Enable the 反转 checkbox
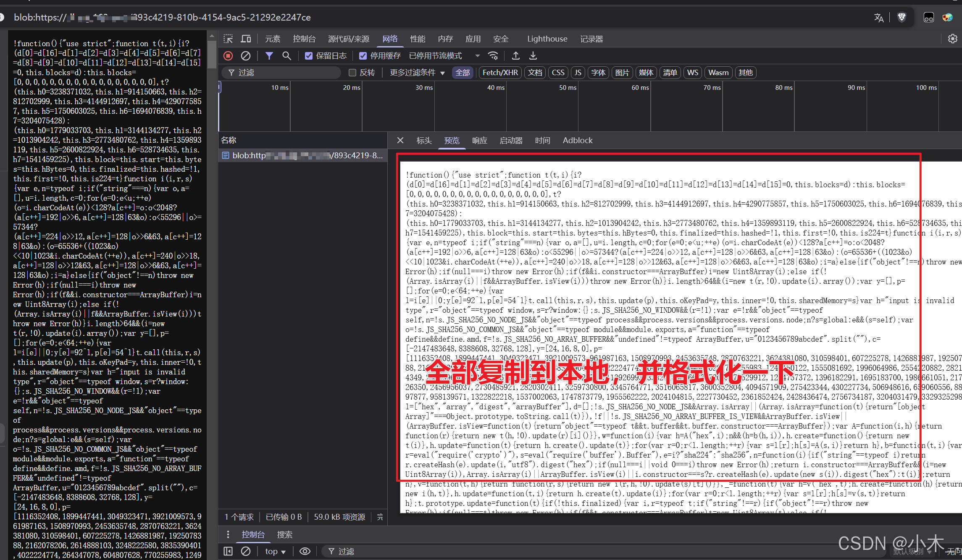This screenshot has width=962, height=560. (352, 73)
